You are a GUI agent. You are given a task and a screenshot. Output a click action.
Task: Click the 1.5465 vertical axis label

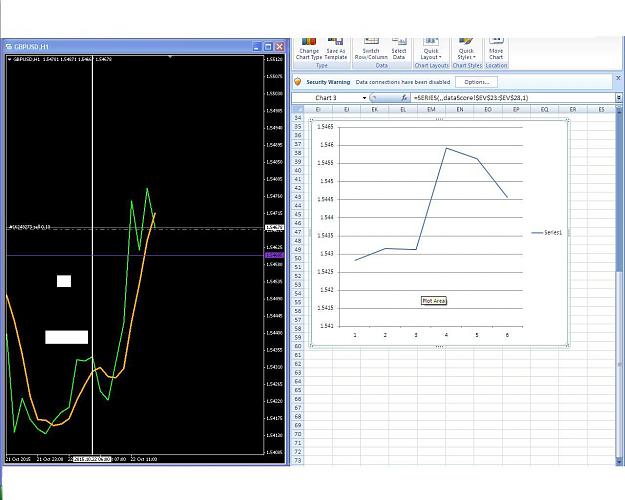click(325, 127)
